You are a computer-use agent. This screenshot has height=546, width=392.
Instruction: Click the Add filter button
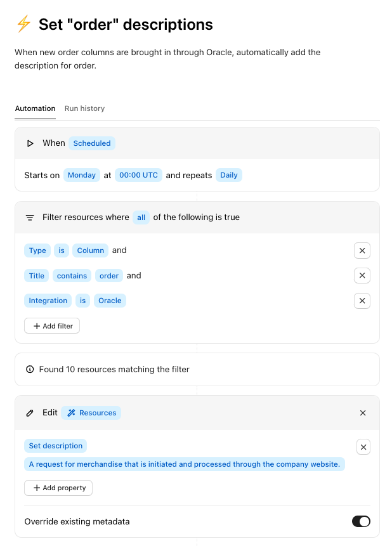coord(52,326)
